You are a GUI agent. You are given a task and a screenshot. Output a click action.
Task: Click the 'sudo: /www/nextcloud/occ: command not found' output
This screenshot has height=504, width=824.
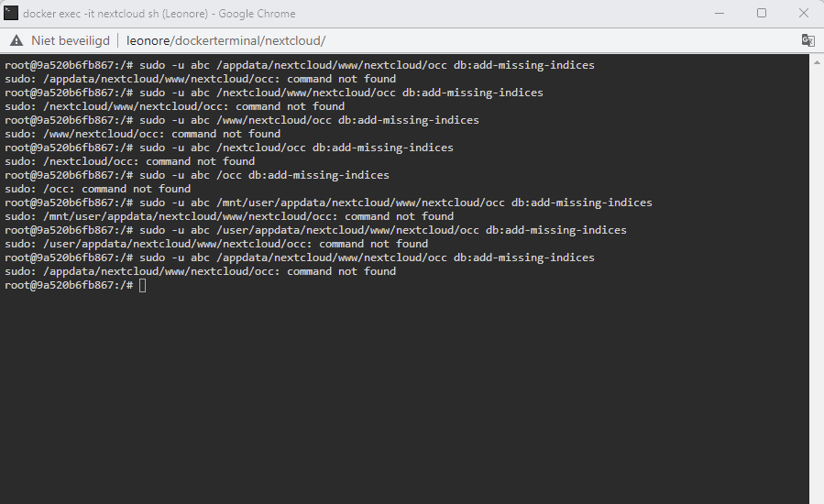click(142, 134)
